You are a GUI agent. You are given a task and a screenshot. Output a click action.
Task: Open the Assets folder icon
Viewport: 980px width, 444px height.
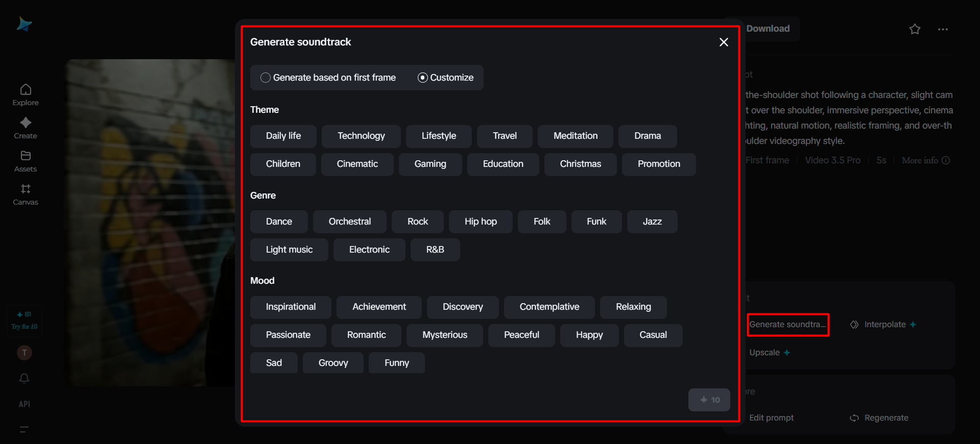pos(26,156)
